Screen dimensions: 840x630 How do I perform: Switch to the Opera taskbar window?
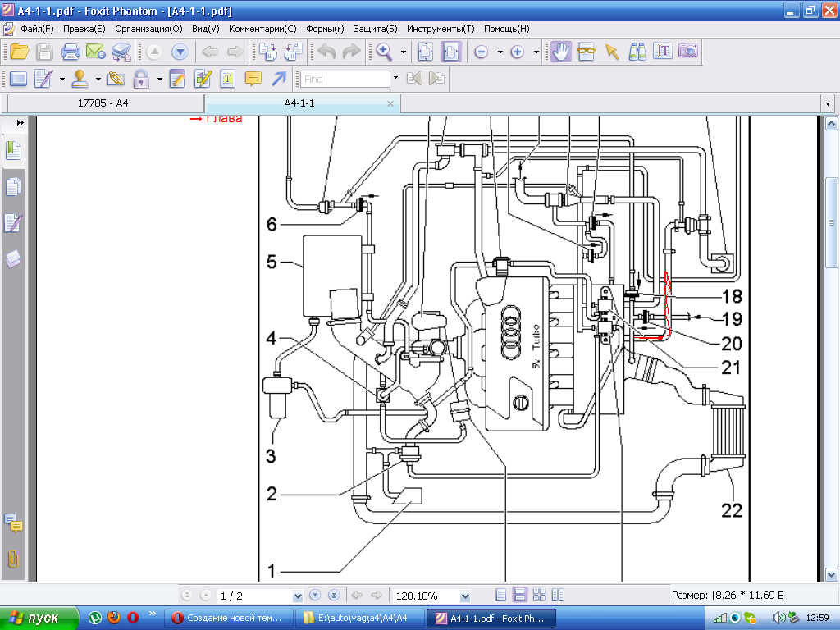pos(229,619)
